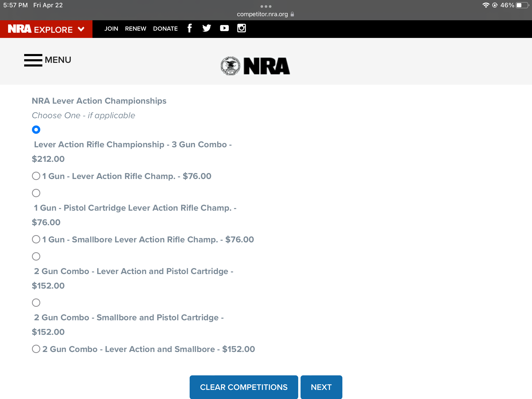Viewport: 532px width, 399px height.
Task: Click the RENEW menu link
Action: pos(136,29)
